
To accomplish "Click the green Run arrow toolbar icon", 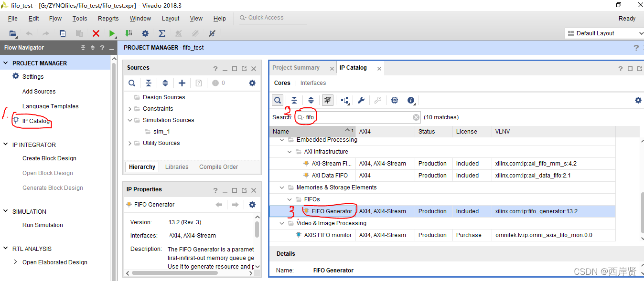I will tap(112, 33).
